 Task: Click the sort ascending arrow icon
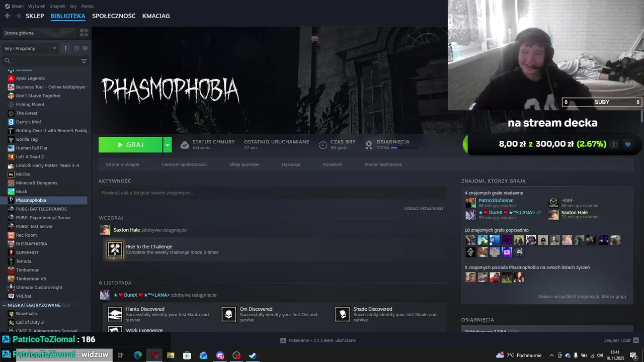click(65, 48)
